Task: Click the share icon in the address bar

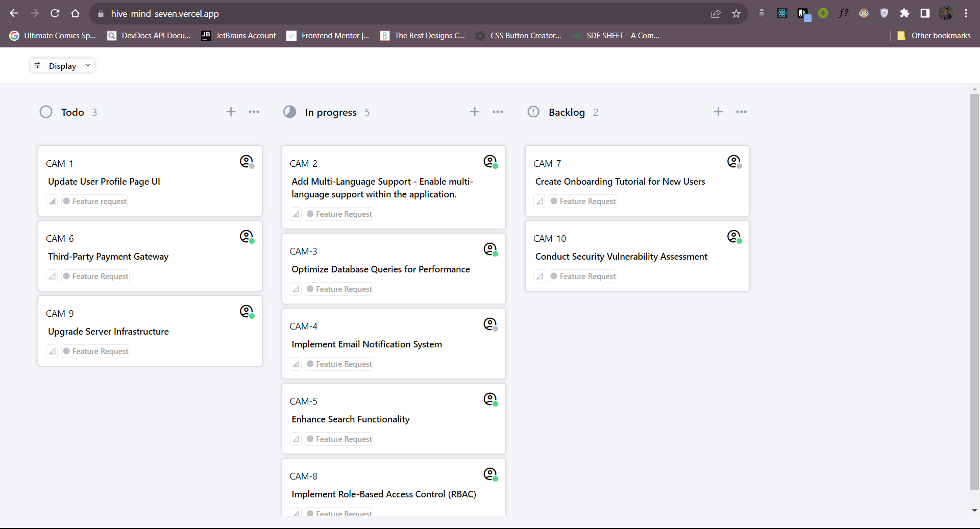Action: click(716, 13)
